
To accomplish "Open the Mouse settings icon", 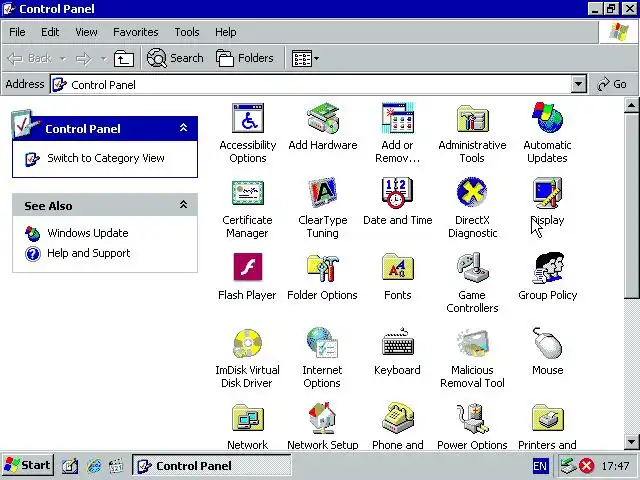I will [x=547, y=343].
